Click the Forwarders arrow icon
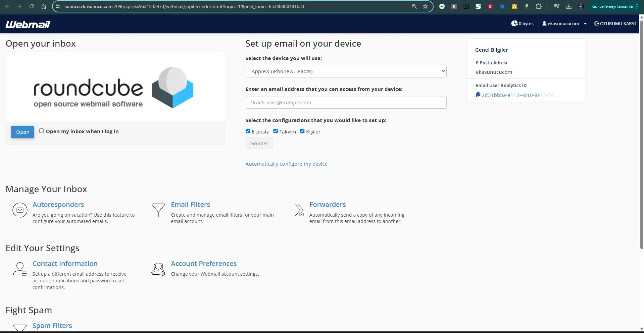644x333 pixels. click(x=297, y=210)
